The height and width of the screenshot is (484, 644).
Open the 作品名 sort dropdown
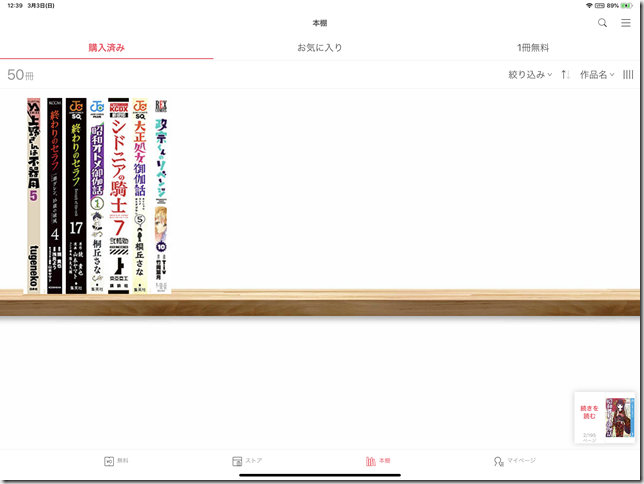click(x=597, y=74)
